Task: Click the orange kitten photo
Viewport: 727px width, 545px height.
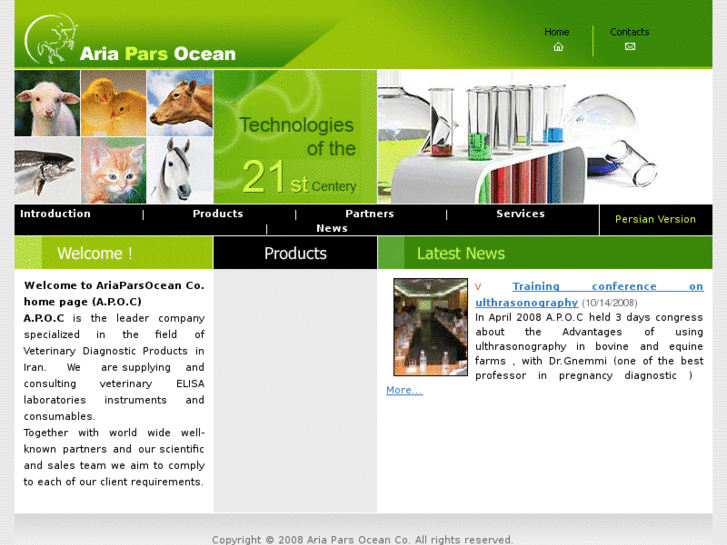Action: click(x=114, y=170)
